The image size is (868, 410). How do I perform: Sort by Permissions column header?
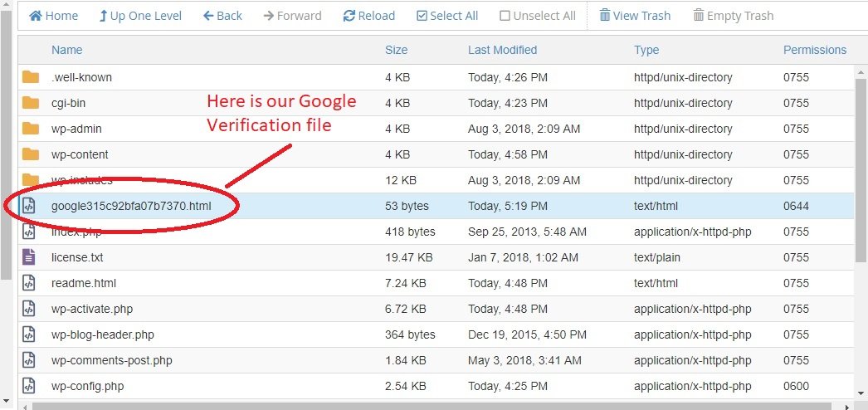coord(815,50)
